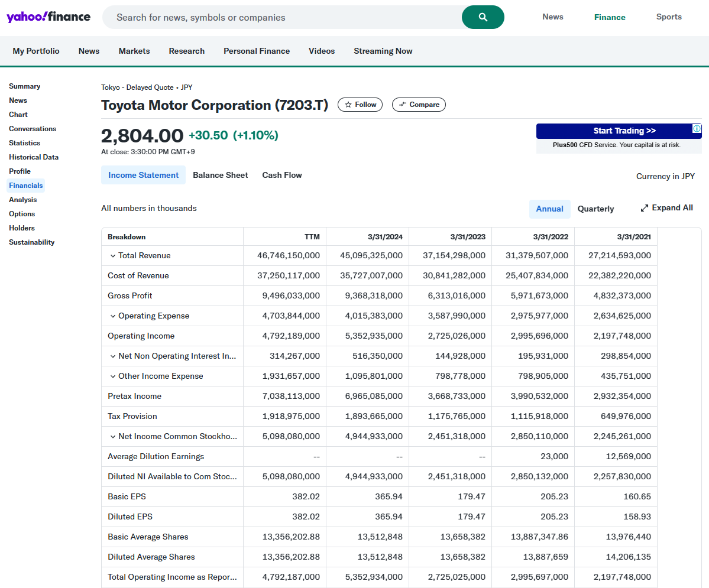The width and height of the screenshot is (709, 588).
Task: Click the search magnifying glass icon
Action: click(483, 17)
